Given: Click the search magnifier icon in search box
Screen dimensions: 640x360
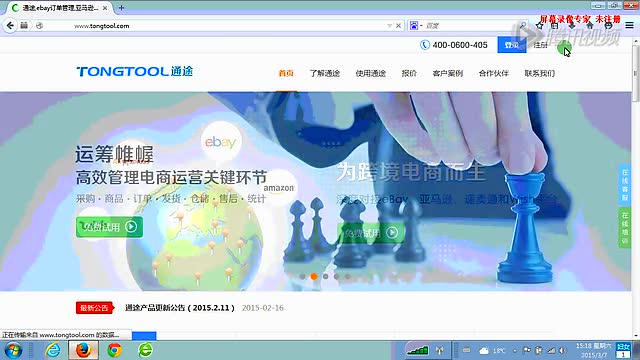Looking at the screenshot, I should coord(523,26).
